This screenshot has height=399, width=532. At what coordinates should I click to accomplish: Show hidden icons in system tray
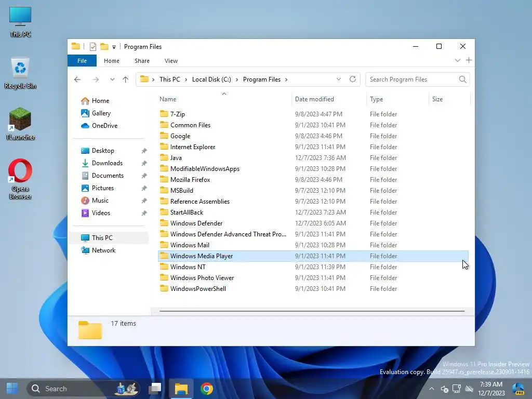coord(432,389)
